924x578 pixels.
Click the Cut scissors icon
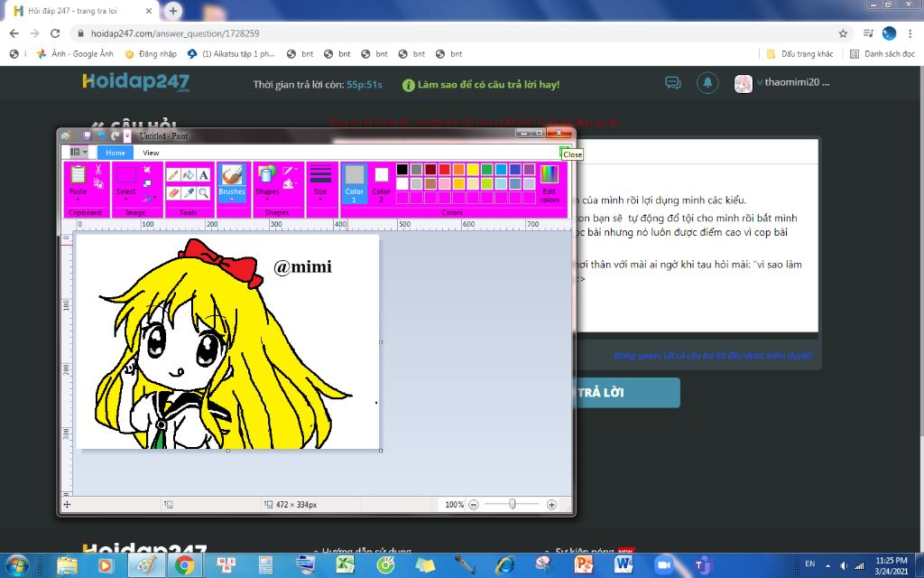click(97, 170)
